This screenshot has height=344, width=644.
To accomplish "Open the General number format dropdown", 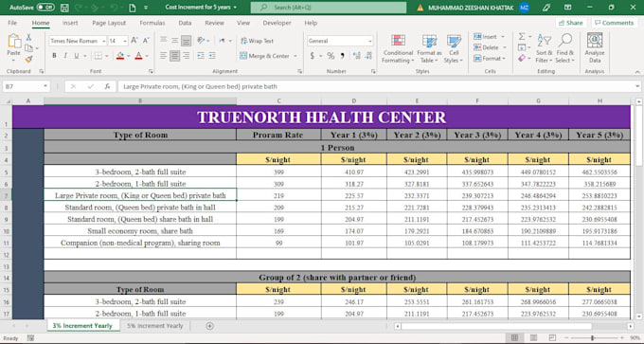I will point(369,41).
